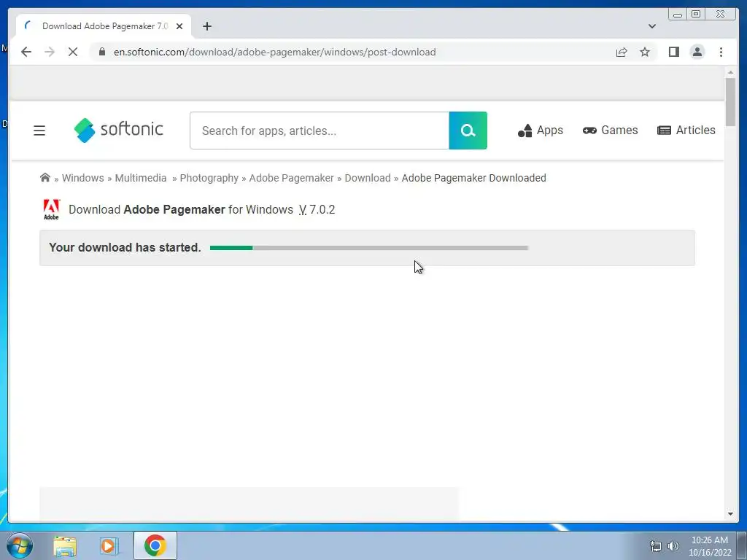Click the green search magnifier button
Image resolution: width=747 pixels, height=560 pixels.
coord(468,131)
